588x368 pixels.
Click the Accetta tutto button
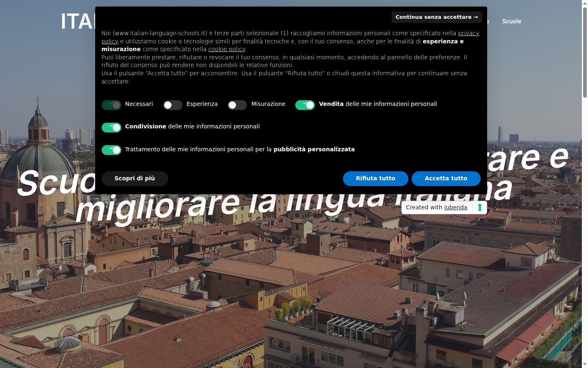446,178
